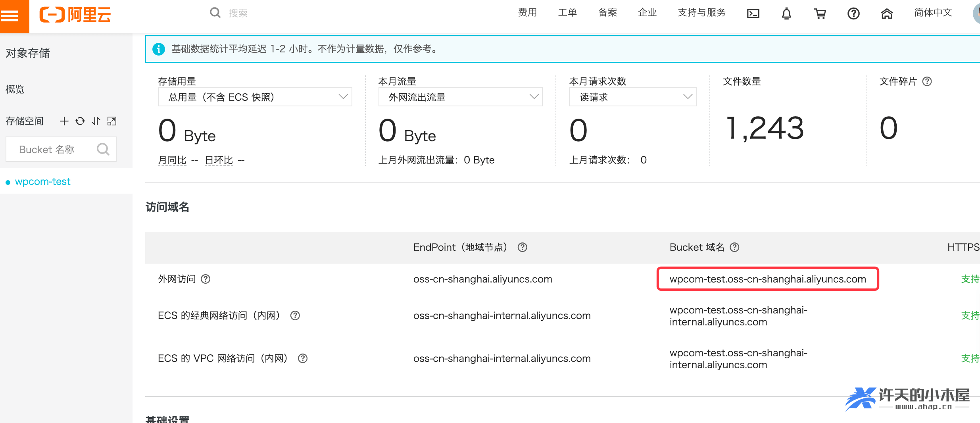The image size is (980, 423).
Task: Click oss-cn-shanghai.aliyuncs.com endpoint in the 外网访问 row
Action: pyautogui.click(x=482, y=279)
